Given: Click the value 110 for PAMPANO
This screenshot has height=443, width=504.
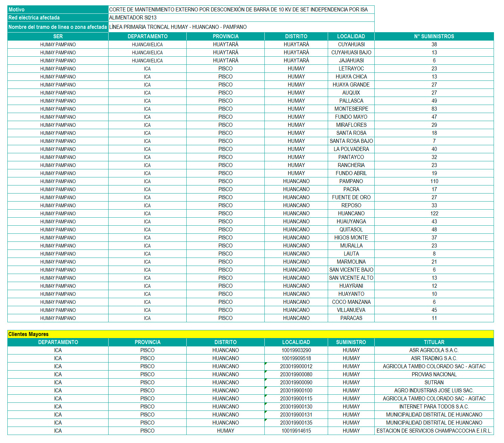Looking at the screenshot, I should (434, 181).
